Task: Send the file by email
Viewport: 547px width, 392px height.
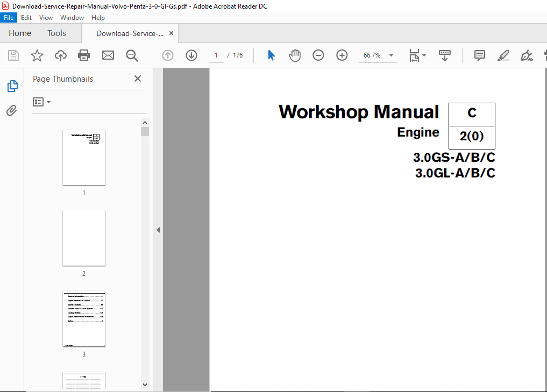Action: 108,55
